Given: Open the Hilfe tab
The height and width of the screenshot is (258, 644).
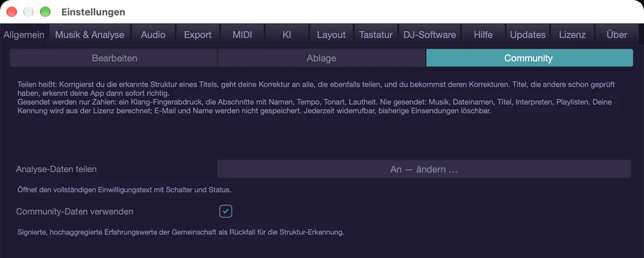Looking at the screenshot, I should click(x=483, y=34).
